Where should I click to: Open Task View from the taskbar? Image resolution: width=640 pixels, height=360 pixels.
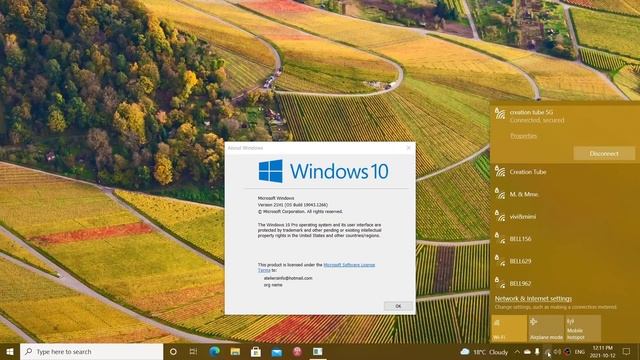point(193,351)
